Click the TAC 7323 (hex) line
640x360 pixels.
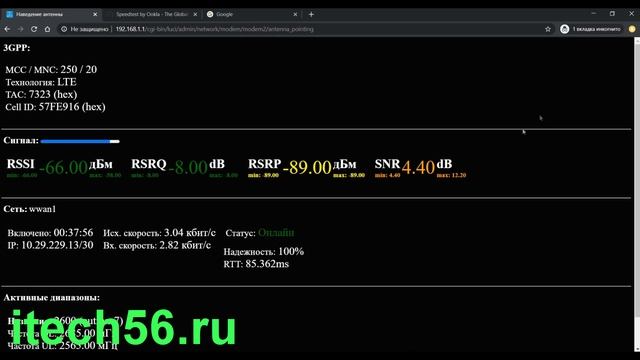(x=41, y=95)
